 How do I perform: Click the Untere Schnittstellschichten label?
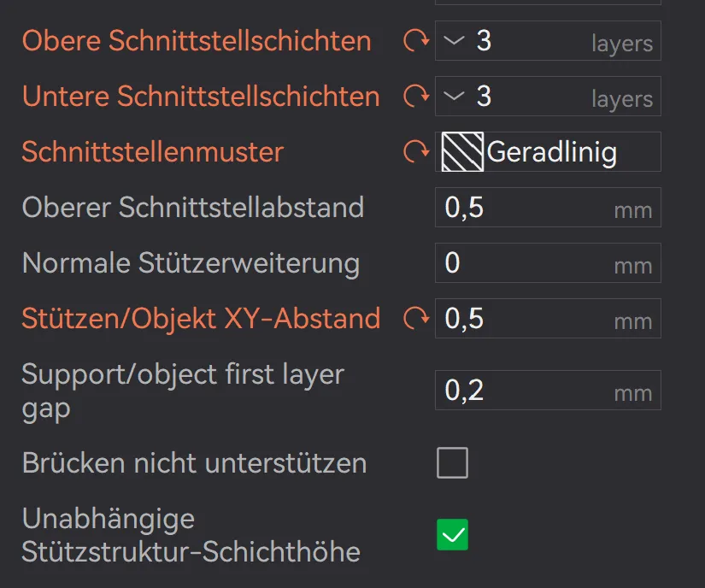[201, 97]
